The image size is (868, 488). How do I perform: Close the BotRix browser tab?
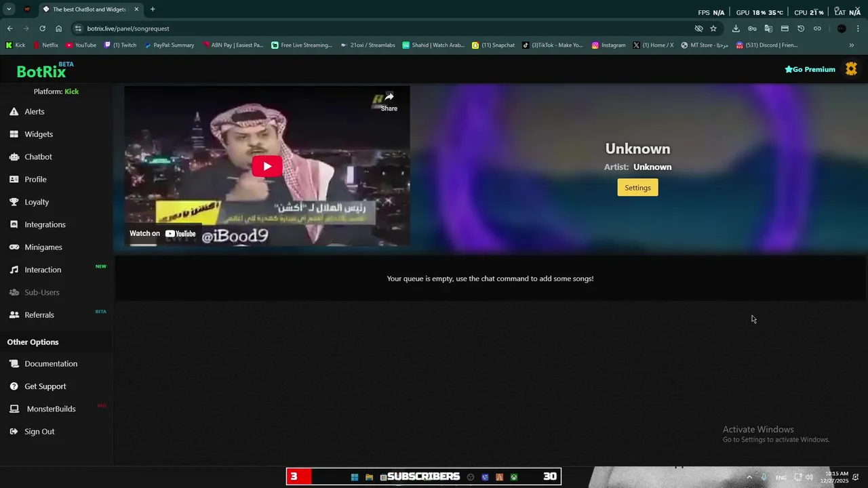pos(136,9)
